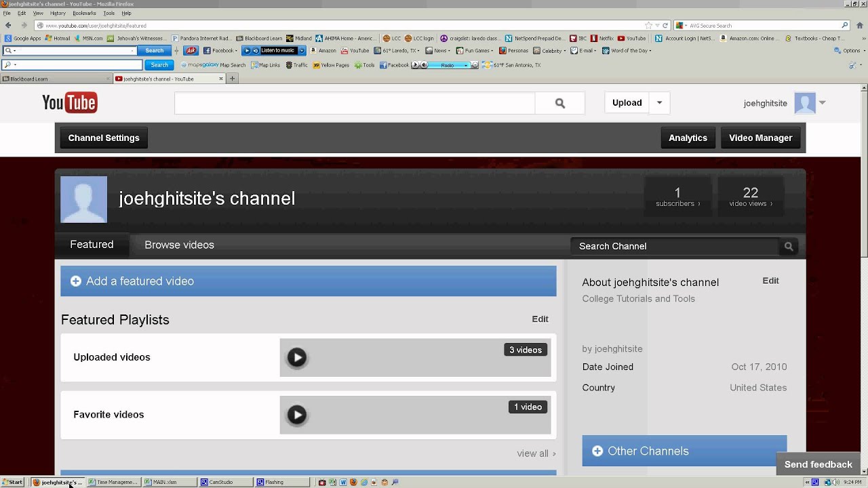Click the YouTube search magnifier button
This screenshot has width=868, height=488.
[559, 103]
